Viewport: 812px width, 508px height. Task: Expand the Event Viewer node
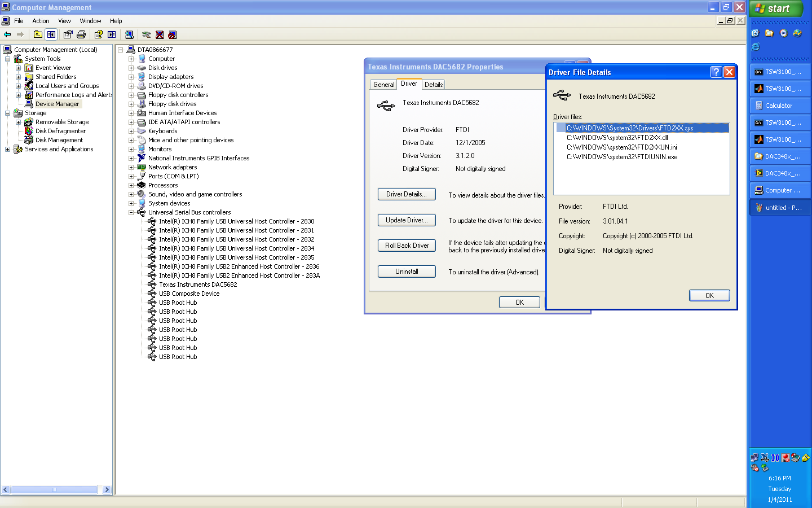pyautogui.click(x=18, y=68)
